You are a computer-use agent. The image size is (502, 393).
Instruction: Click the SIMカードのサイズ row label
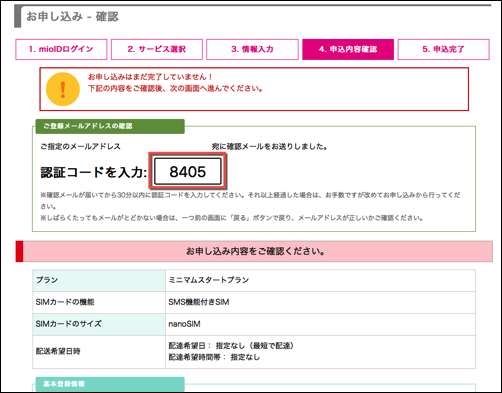(99, 324)
